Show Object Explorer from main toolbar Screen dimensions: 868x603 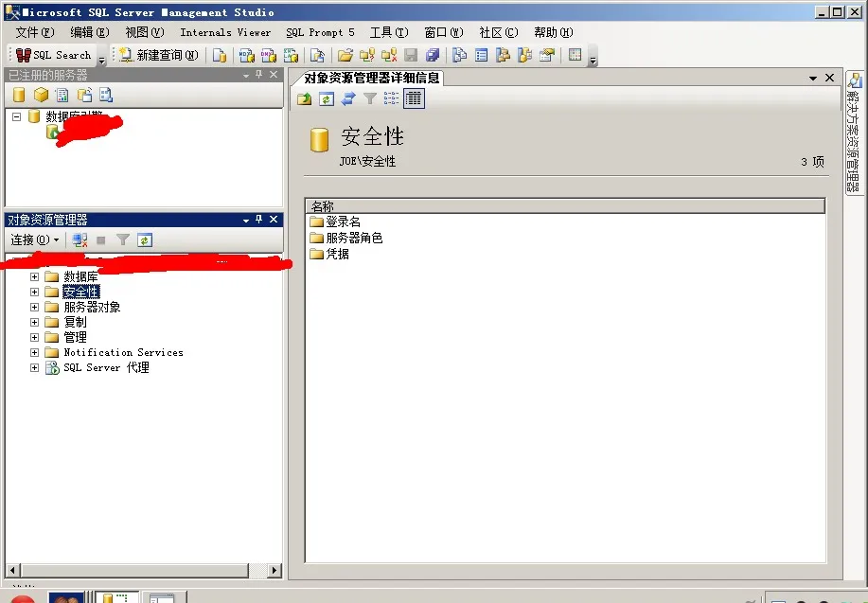click(x=503, y=55)
